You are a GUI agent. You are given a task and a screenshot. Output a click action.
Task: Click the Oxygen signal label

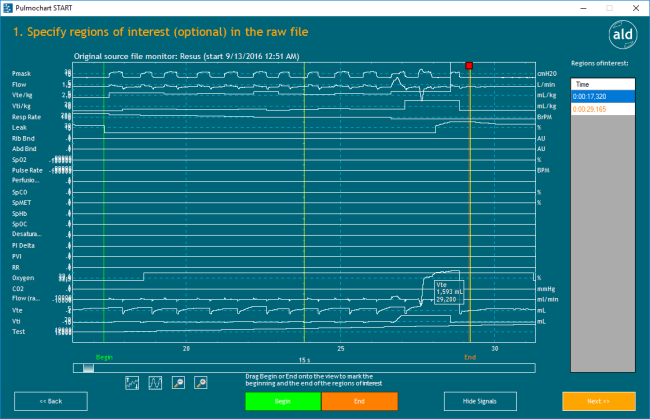tap(21, 278)
